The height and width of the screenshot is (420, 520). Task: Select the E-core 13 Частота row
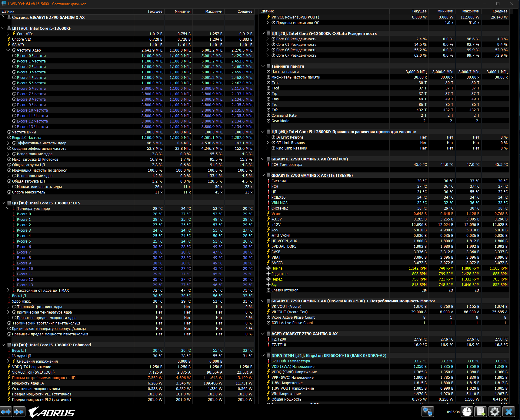[x=127, y=126]
